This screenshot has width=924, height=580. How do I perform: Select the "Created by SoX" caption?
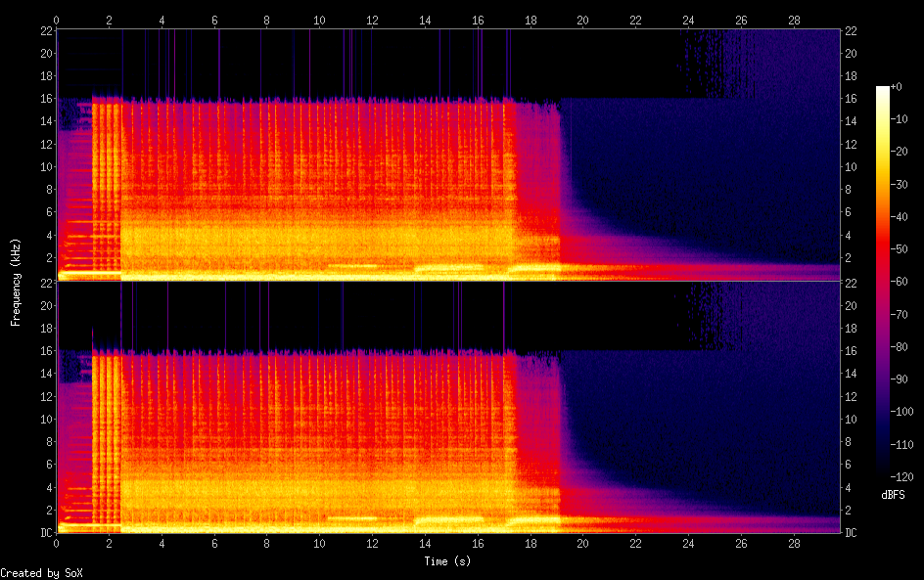[x=41, y=573]
